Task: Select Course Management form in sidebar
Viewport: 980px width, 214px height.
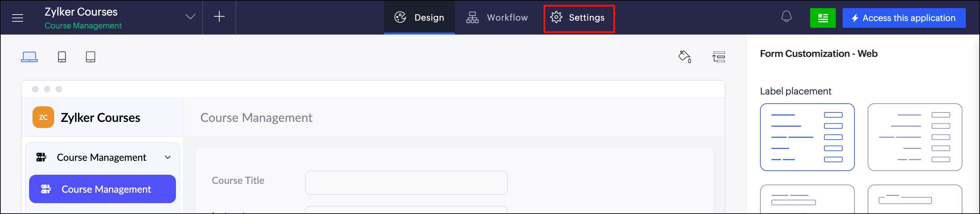Action: coord(102,189)
